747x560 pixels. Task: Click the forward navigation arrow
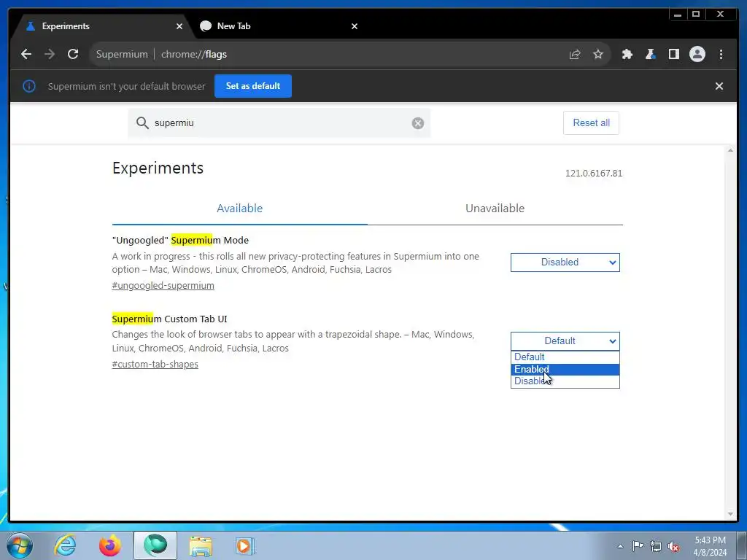(50, 54)
